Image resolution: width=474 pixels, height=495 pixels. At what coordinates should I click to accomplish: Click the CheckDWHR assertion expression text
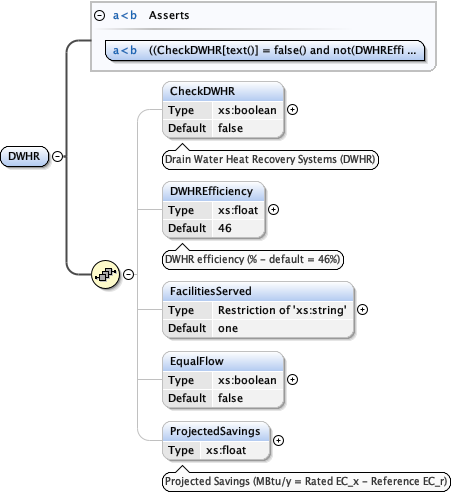[x=282, y=50]
